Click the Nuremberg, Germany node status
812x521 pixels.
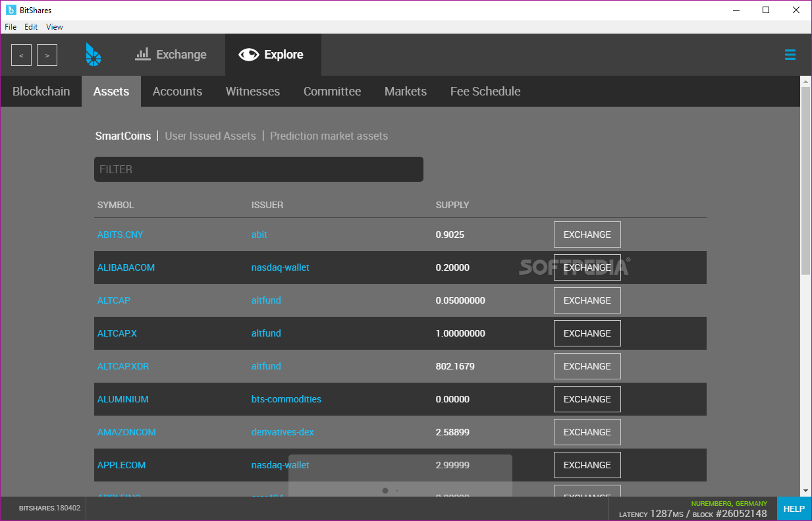tap(729, 503)
